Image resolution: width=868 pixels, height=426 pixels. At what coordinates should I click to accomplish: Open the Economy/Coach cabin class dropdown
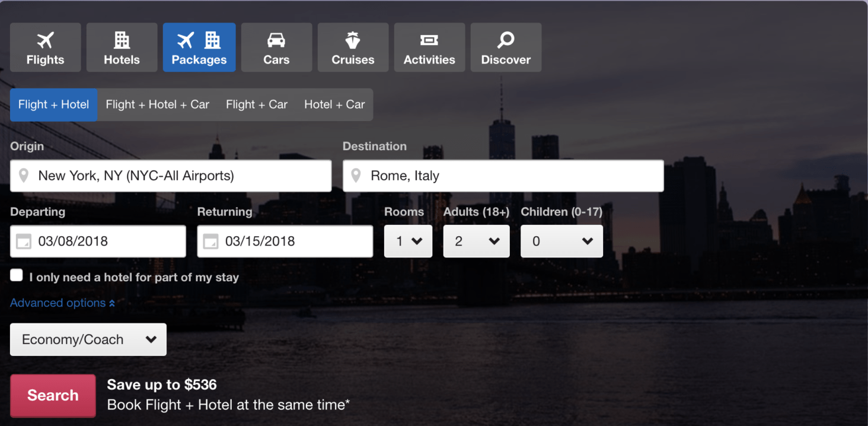click(88, 339)
